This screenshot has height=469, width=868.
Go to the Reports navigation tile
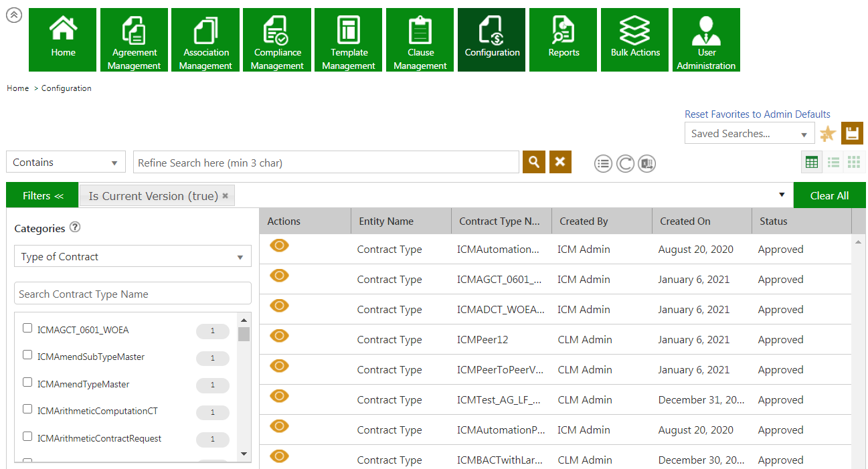(563, 40)
